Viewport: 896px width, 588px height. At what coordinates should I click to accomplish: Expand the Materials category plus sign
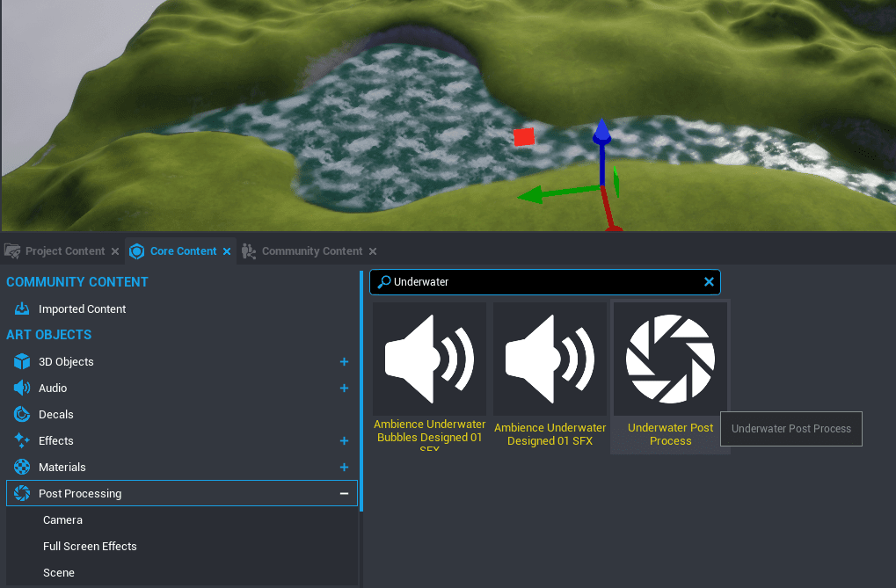(344, 467)
